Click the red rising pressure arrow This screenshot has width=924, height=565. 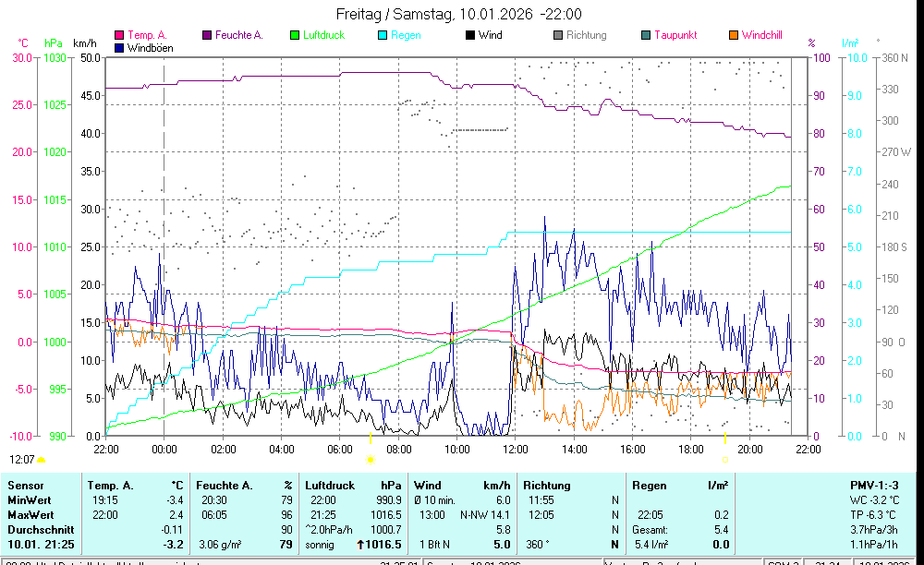pos(359,545)
